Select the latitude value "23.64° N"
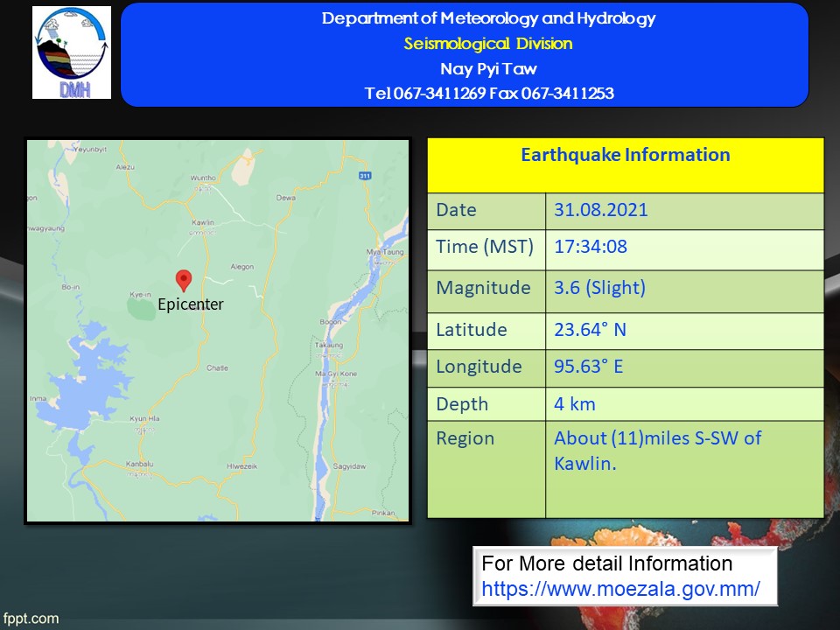This screenshot has height=630, width=840. coord(590,330)
